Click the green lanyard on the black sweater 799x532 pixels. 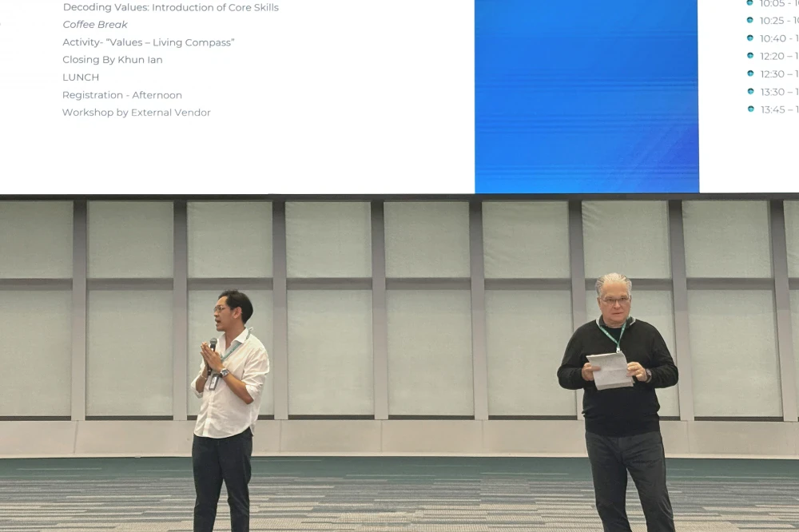coord(612,334)
